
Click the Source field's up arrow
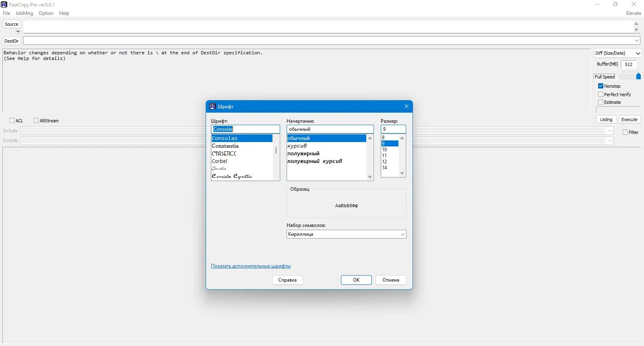click(636, 24)
